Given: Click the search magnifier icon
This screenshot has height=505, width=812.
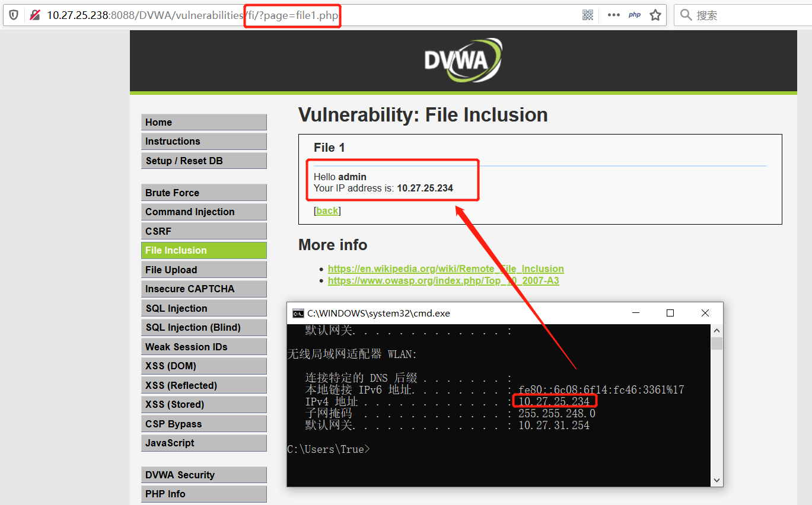Looking at the screenshot, I should pyautogui.click(x=686, y=15).
